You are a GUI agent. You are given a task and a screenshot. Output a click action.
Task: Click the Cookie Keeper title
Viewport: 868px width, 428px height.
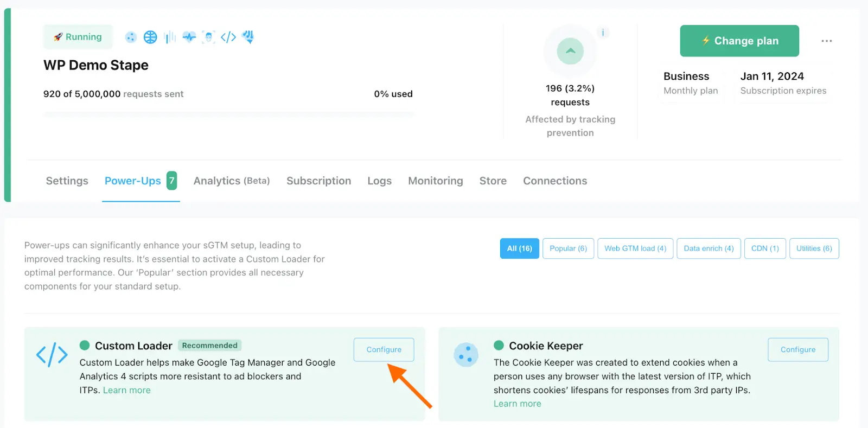click(x=546, y=346)
